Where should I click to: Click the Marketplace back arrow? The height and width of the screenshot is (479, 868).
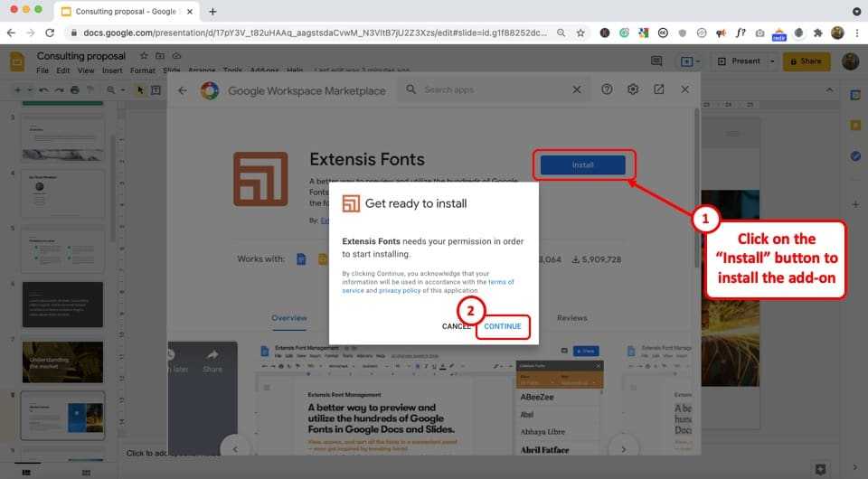tap(182, 90)
